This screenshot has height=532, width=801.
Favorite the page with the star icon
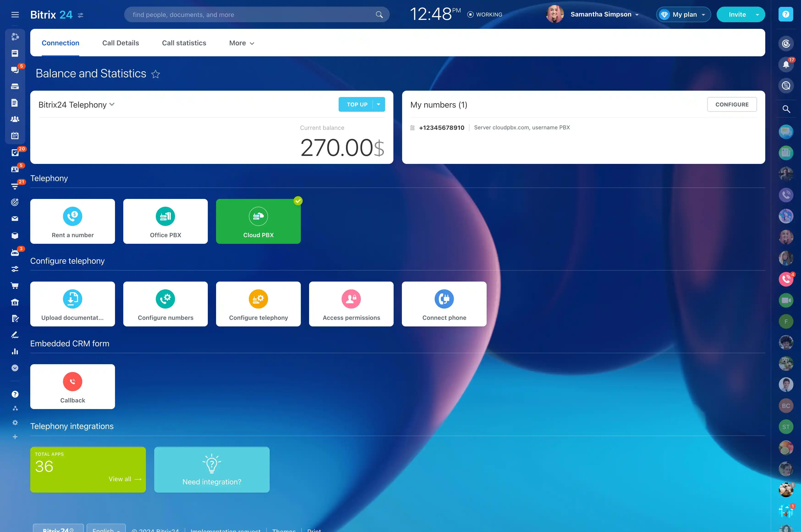click(x=156, y=74)
